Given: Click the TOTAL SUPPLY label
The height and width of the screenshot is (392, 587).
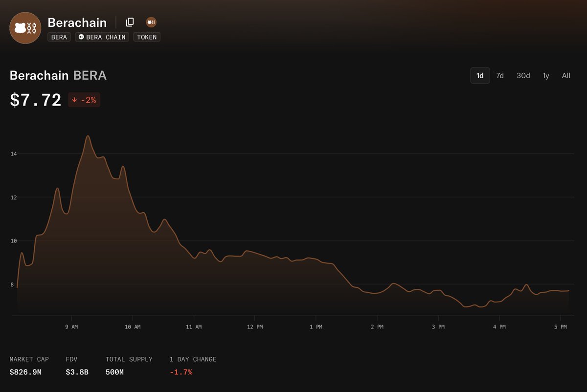Looking at the screenshot, I should 129,359.
